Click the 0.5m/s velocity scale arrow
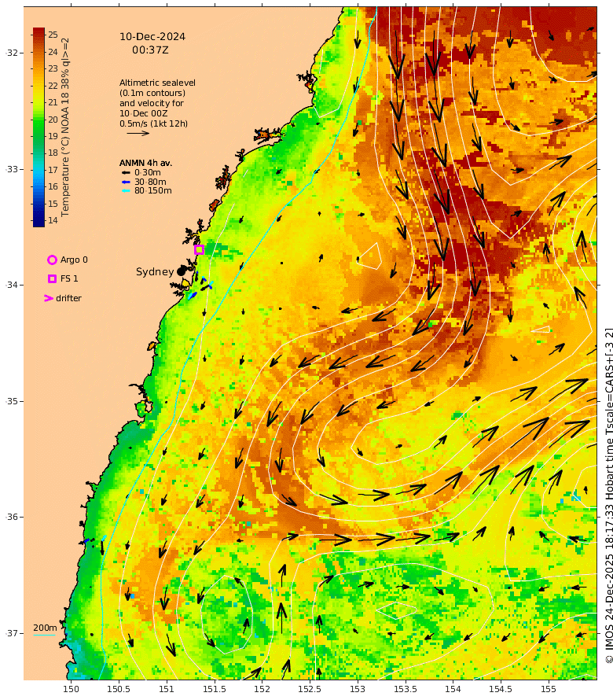Viewport: 613px width, 700px height. (138, 133)
